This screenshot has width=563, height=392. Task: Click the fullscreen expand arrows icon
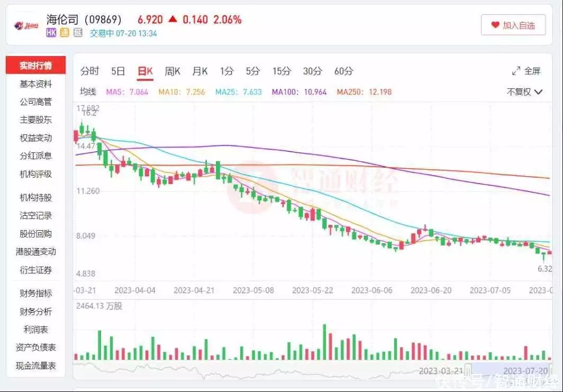click(516, 71)
